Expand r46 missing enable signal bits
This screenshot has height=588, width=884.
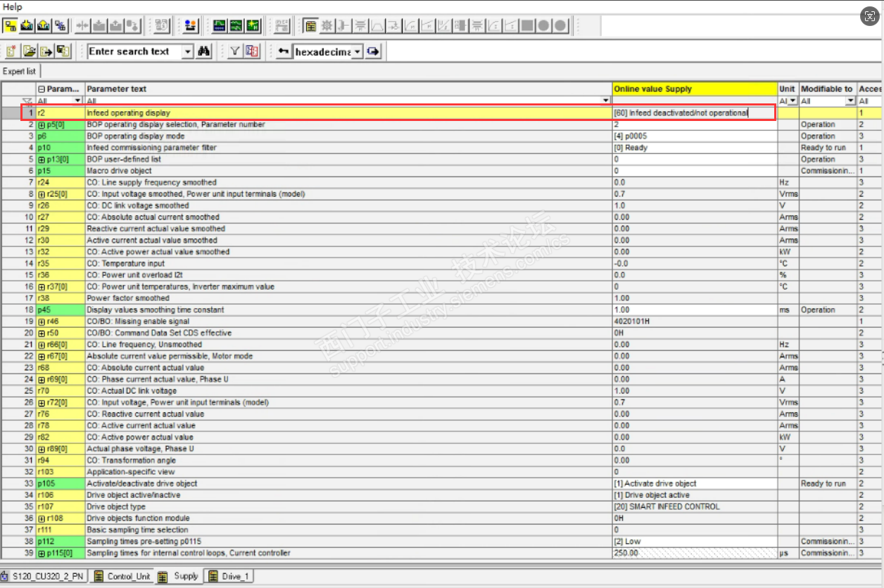tap(42, 321)
